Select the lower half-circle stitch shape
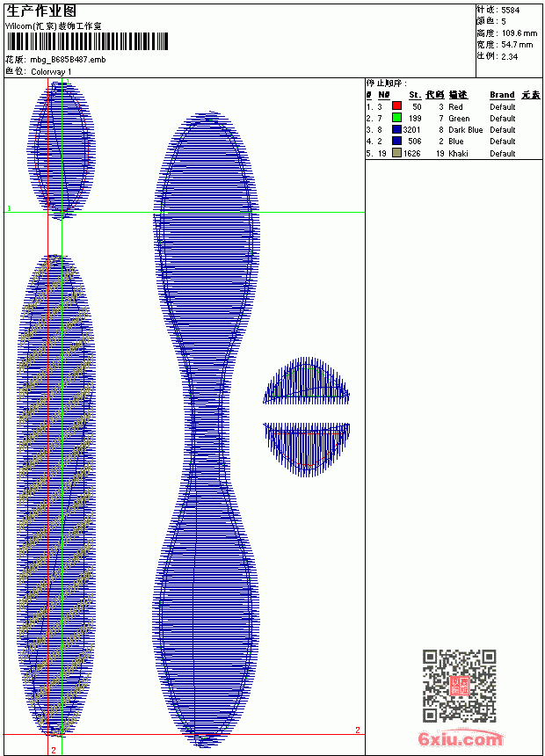 pyautogui.click(x=306, y=449)
